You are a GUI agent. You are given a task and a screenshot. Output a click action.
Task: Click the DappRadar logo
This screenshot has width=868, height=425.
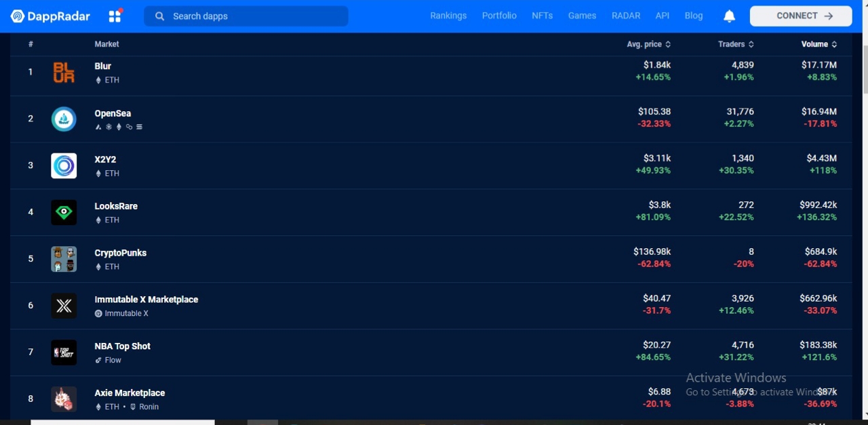pyautogui.click(x=50, y=16)
